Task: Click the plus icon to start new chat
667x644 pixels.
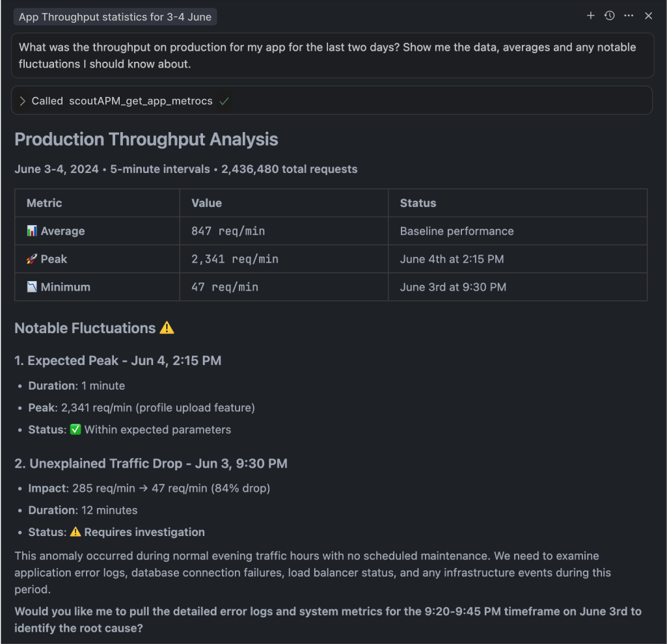Action: (x=590, y=16)
